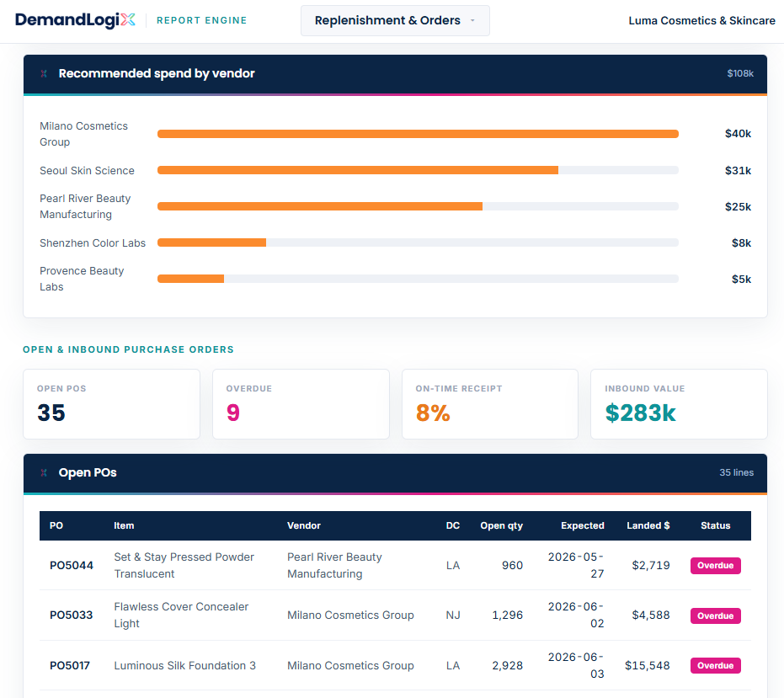
Task: Click the $40k value for Milano Cosmetics
Action: point(738,134)
